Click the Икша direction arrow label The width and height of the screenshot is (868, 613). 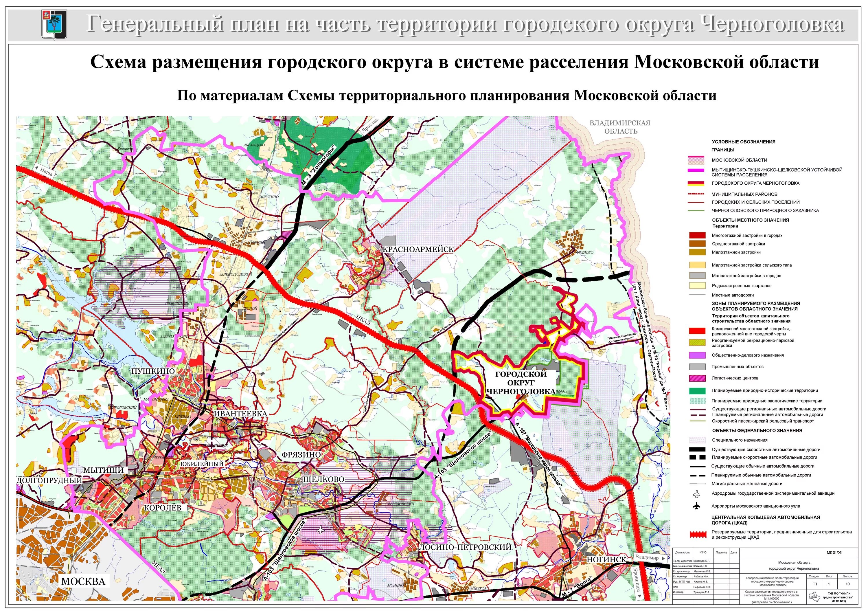click(44, 170)
